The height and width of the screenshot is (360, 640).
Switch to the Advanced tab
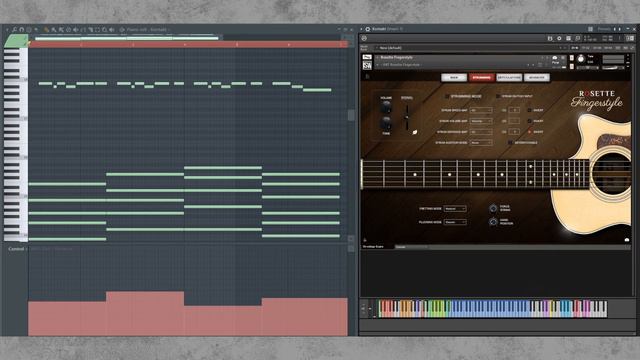[x=537, y=78]
